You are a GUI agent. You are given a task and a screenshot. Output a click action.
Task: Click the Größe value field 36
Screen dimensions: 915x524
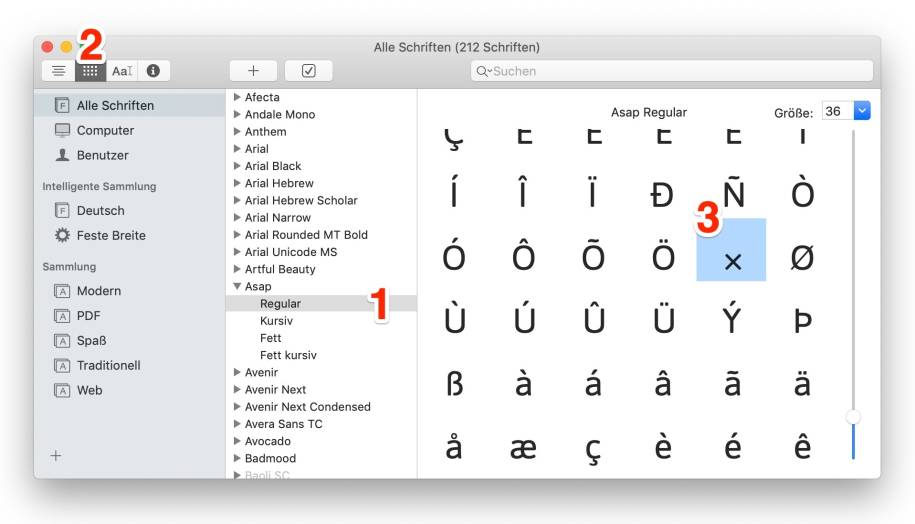point(838,111)
